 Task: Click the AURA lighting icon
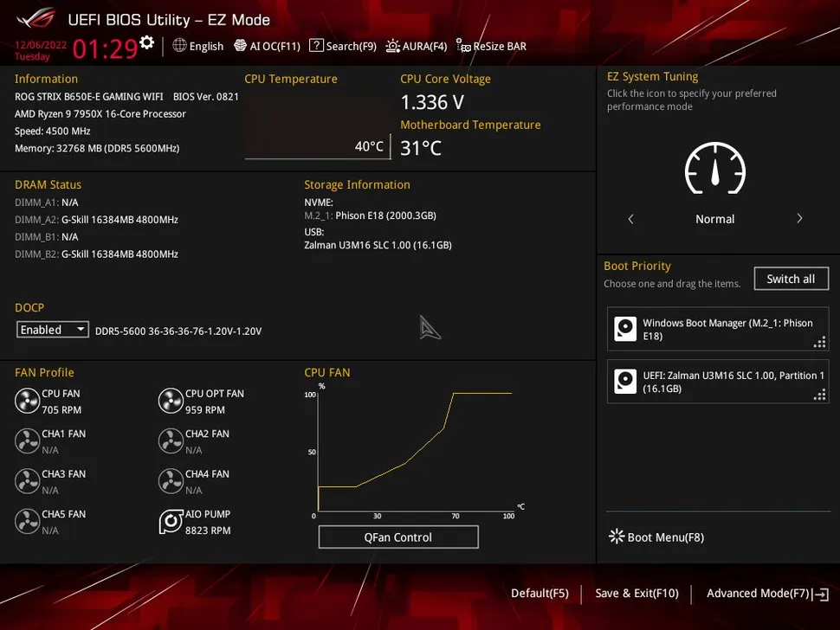pos(392,46)
